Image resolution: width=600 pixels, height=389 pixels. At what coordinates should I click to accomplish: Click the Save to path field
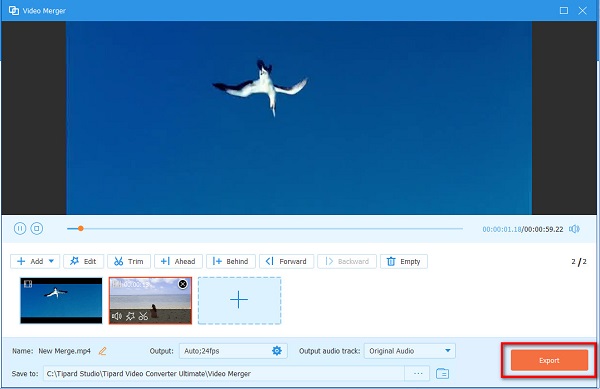click(224, 373)
